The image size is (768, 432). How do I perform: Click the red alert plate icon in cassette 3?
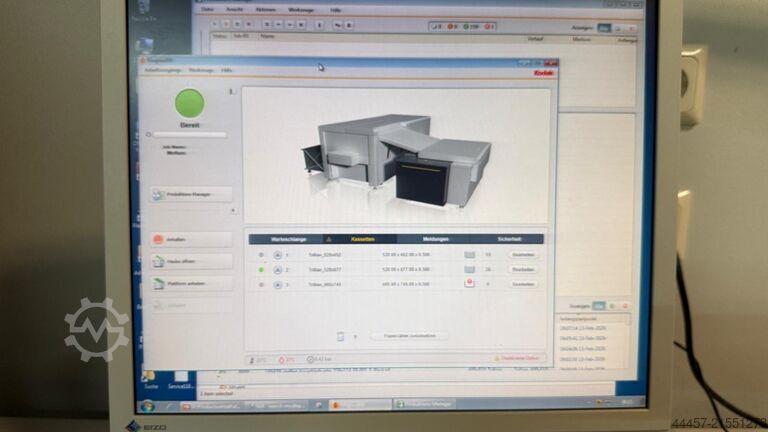(469, 284)
